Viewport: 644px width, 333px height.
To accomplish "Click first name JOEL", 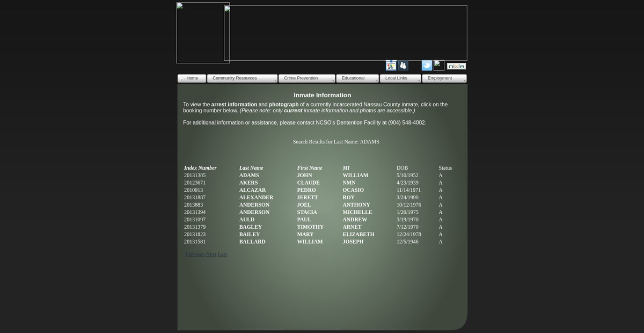I will click(304, 205).
